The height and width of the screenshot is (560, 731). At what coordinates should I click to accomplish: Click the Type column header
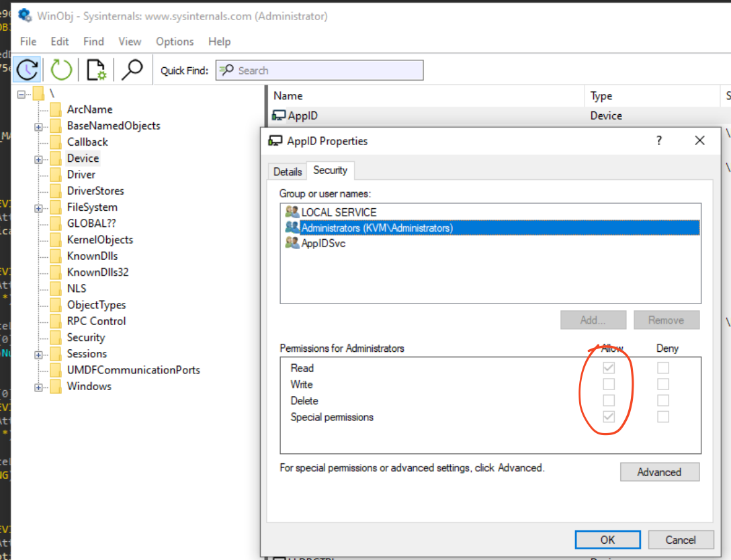click(x=652, y=96)
